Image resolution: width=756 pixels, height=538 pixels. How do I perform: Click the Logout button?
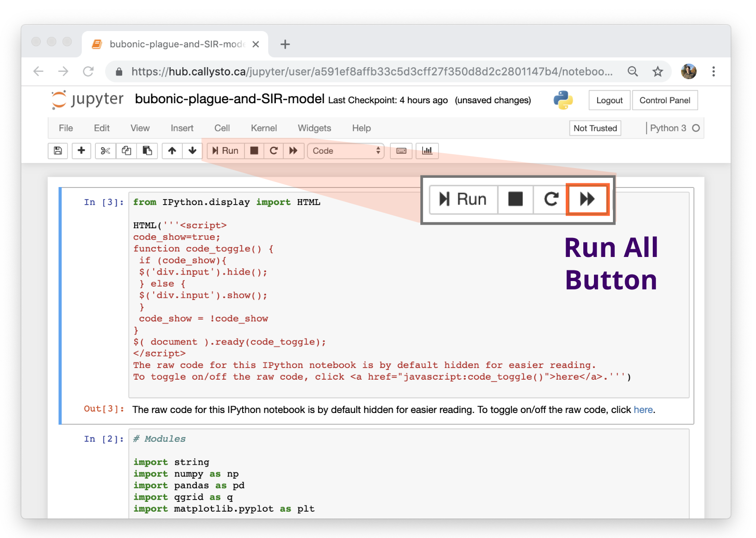pos(610,100)
